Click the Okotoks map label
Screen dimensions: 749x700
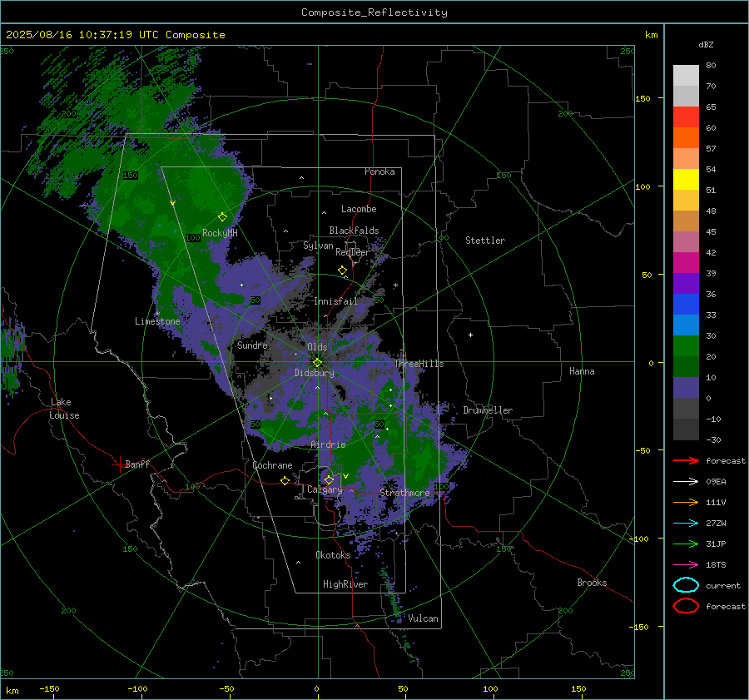(333, 555)
